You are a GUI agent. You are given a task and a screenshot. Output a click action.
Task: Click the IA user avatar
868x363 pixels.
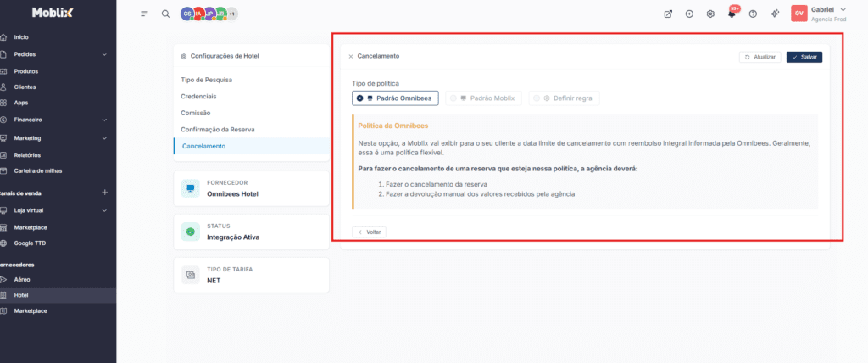[198, 14]
